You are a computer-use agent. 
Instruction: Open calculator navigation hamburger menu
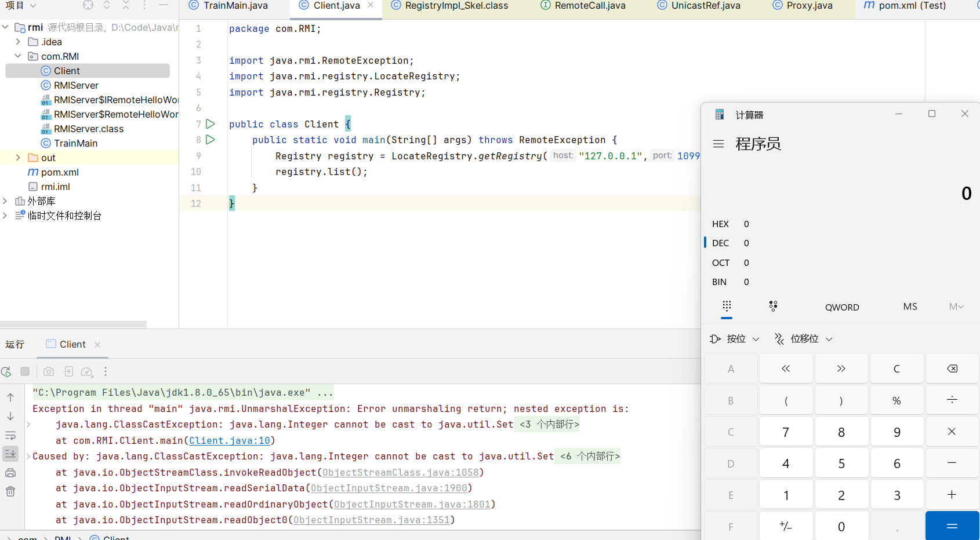pos(718,144)
